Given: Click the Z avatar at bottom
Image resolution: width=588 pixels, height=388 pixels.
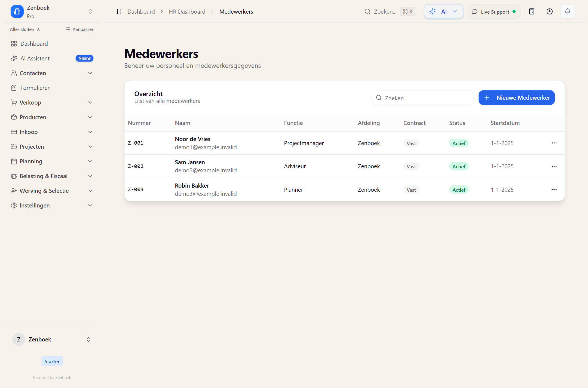Looking at the screenshot, I should 19,339.
